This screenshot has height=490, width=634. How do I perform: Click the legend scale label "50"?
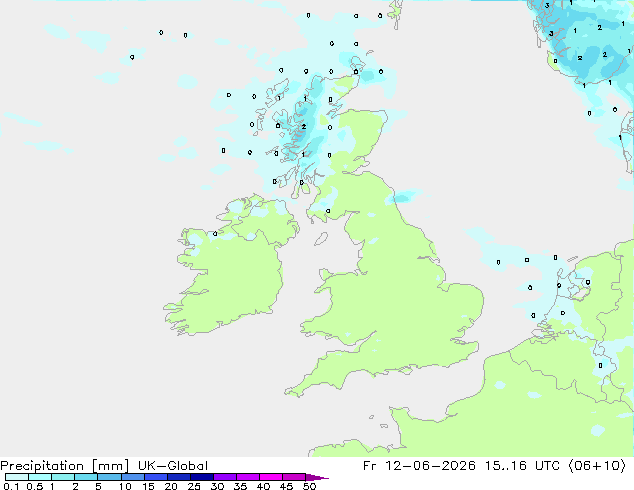[x=309, y=486]
